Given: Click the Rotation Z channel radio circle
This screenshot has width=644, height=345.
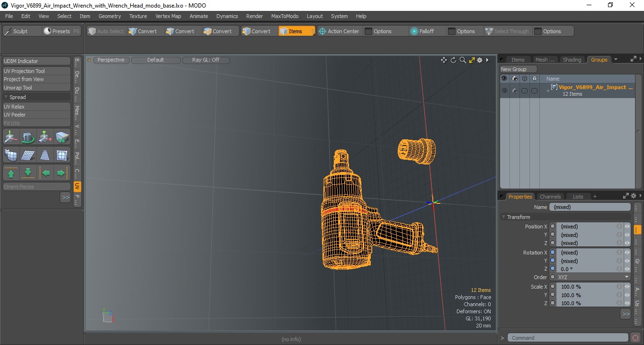Looking at the screenshot, I should tap(552, 269).
